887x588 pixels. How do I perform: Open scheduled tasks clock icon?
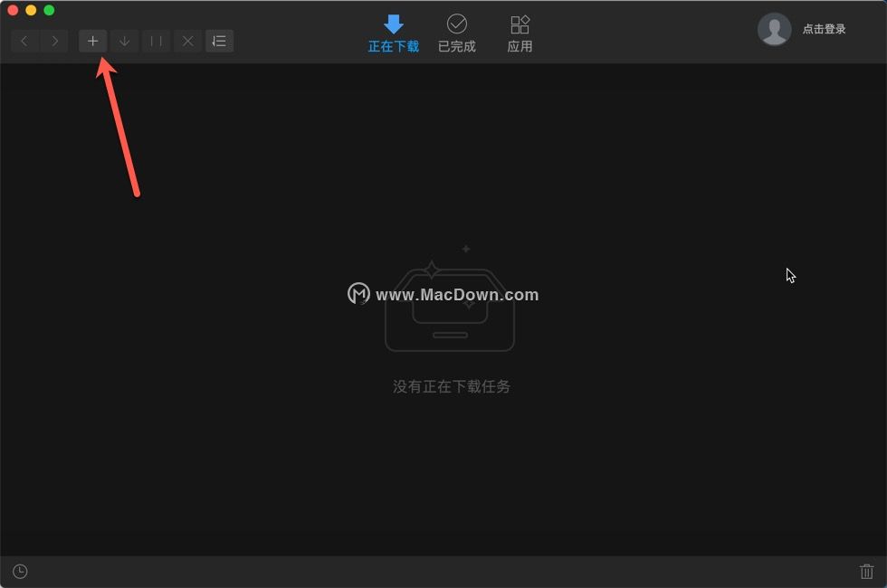click(x=20, y=572)
